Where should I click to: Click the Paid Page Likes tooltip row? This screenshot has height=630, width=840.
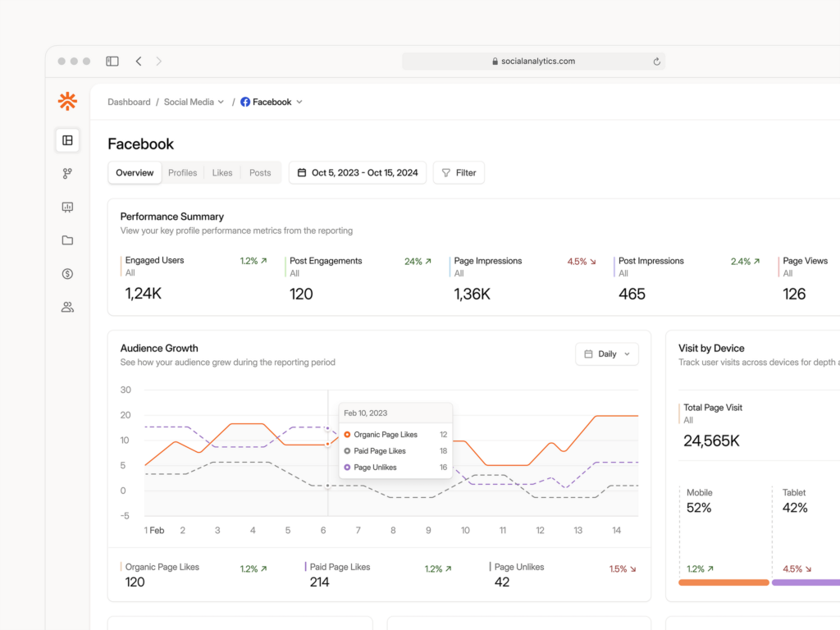pyautogui.click(x=396, y=451)
